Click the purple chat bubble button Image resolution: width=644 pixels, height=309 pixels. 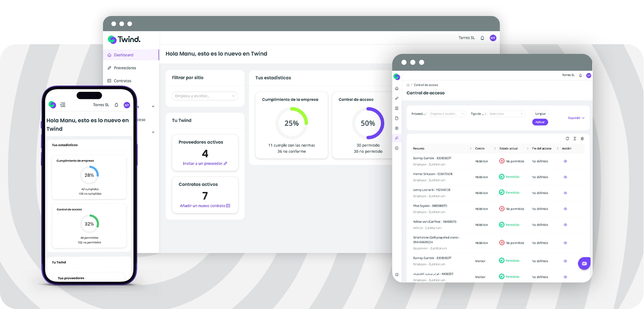coord(584,263)
